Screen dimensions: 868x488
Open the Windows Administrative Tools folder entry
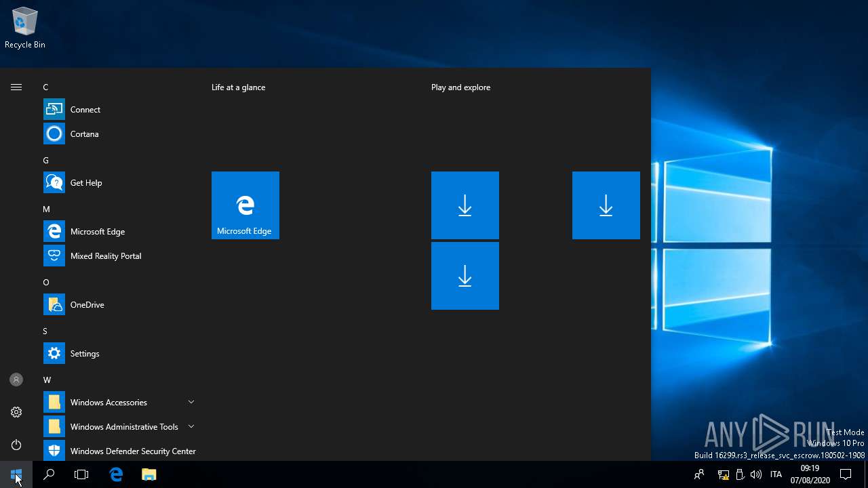click(x=119, y=426)
